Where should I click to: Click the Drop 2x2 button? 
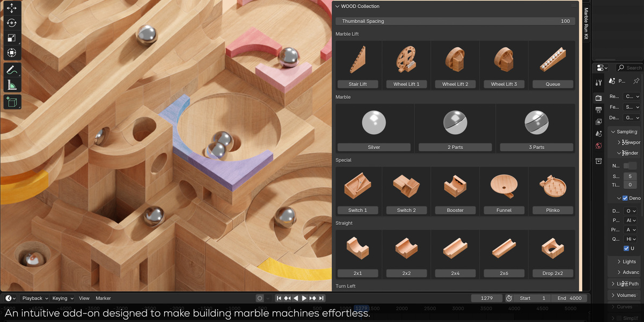point(553,273)
